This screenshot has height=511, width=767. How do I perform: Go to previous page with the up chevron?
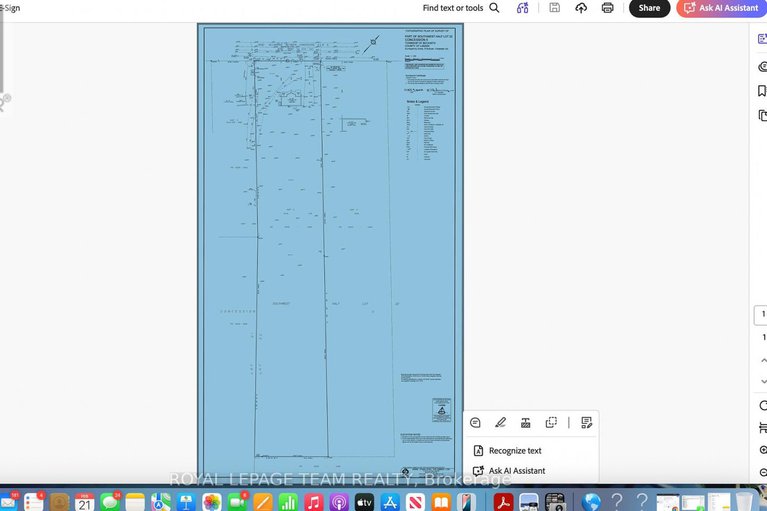pos(763,360)
